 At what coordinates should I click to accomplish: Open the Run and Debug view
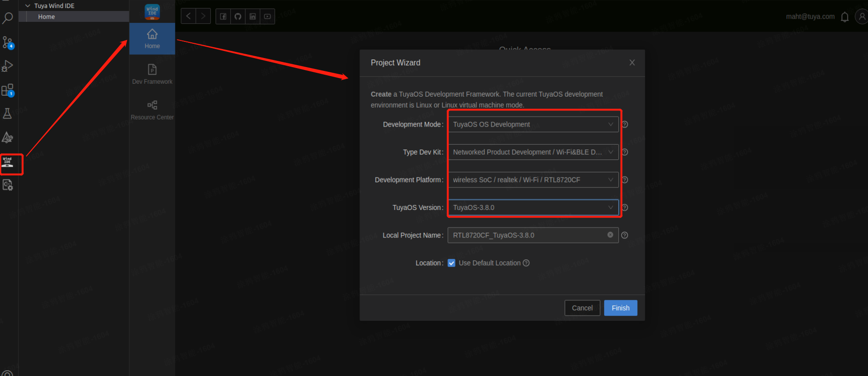(x=8, y=66)
